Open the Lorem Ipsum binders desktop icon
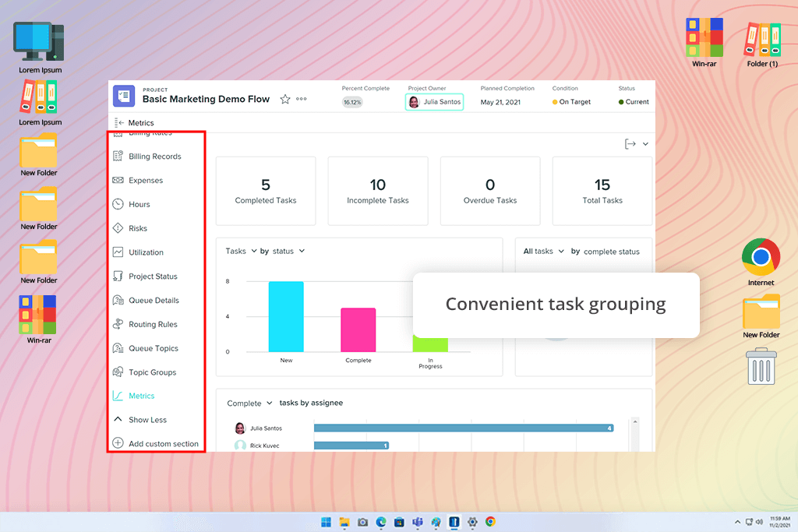Image resolution: width=798 pixels, height=532 pixels. 39,104
